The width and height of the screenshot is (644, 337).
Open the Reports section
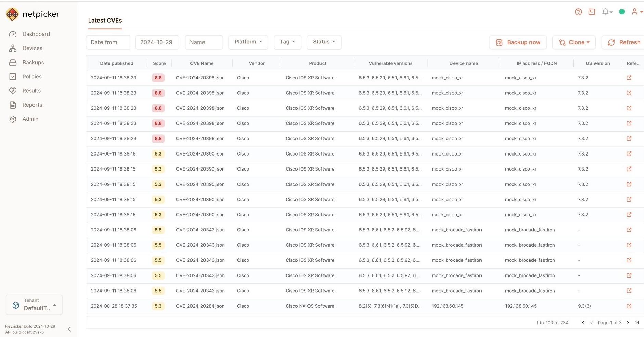pos(32,105)
